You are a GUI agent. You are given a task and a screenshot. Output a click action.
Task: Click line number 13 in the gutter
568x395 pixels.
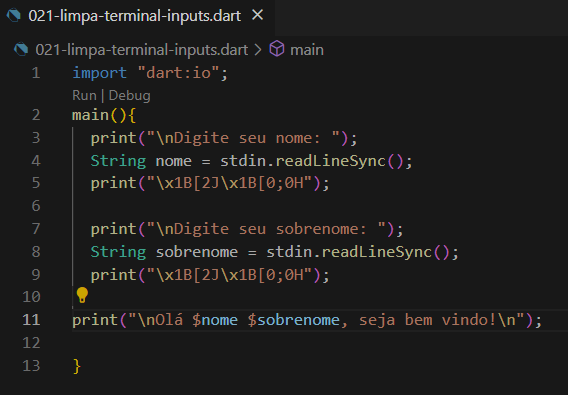click(31, 366)
